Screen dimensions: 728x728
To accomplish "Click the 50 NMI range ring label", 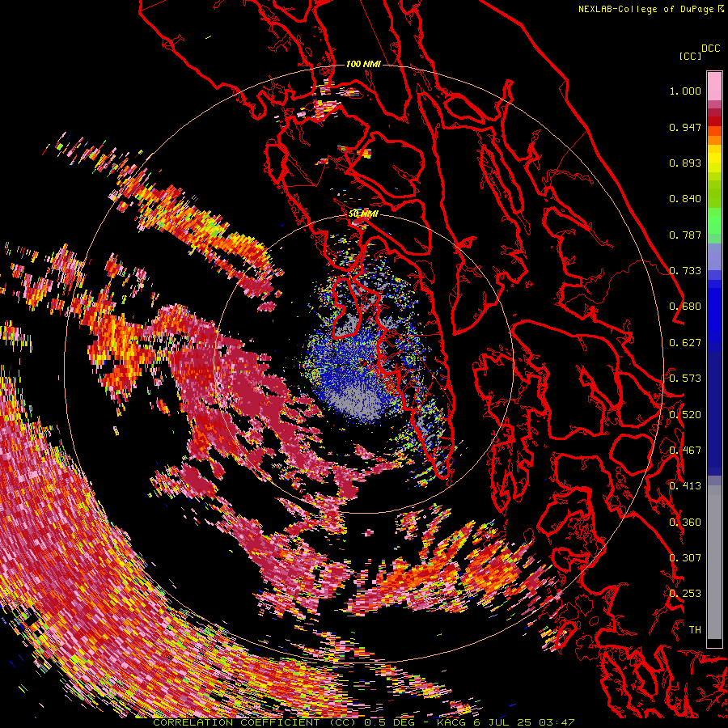I will click(x=363, y=214).
